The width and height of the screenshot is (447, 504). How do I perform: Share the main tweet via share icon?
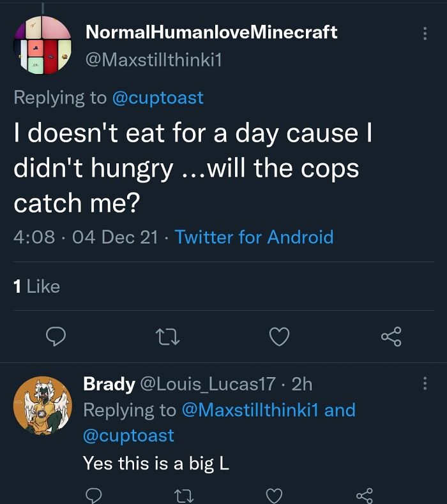coord(391,336)
